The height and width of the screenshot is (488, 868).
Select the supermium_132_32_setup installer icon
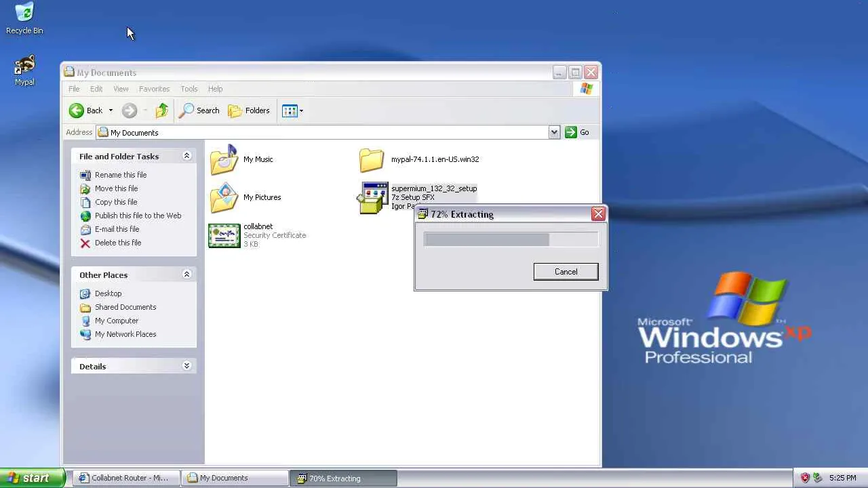coord(372,198)
